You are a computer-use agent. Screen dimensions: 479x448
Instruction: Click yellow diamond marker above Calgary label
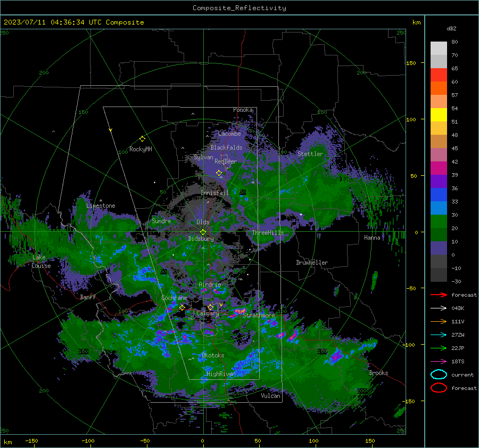[210, 307]
